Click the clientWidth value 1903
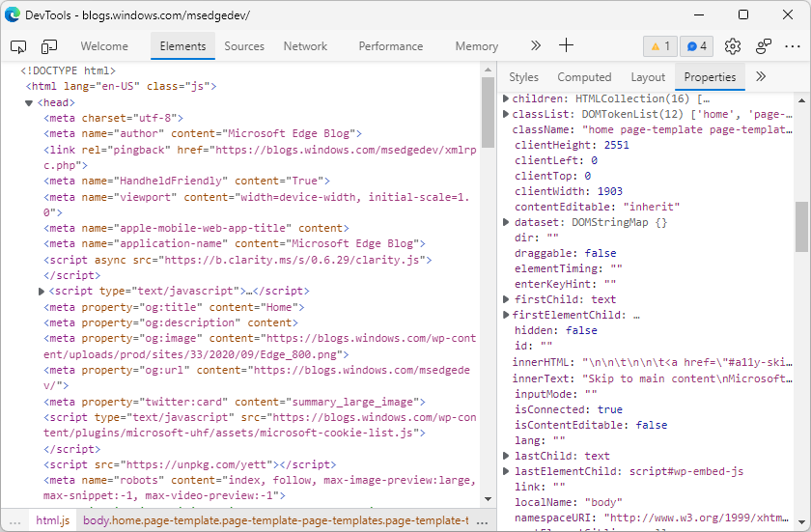This screenshot has width=811, height=532. click(610, 191)
